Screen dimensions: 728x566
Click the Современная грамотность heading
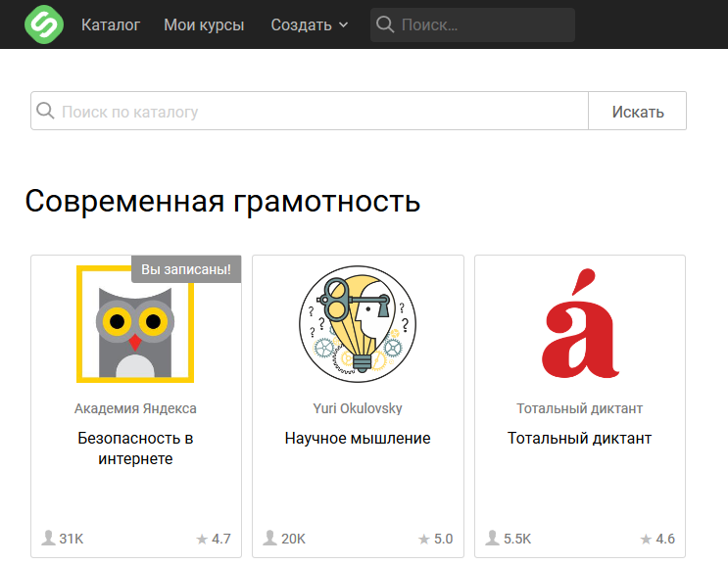pyautogui.click(x=222, y=202)
